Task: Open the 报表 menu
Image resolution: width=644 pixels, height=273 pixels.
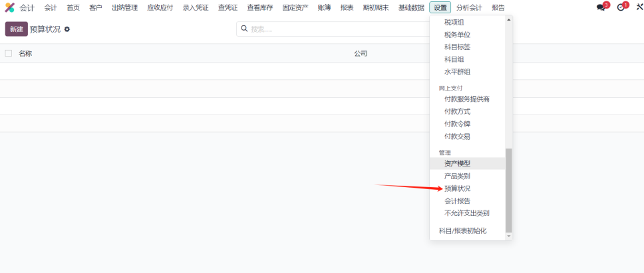Action: tap(347, 7)
